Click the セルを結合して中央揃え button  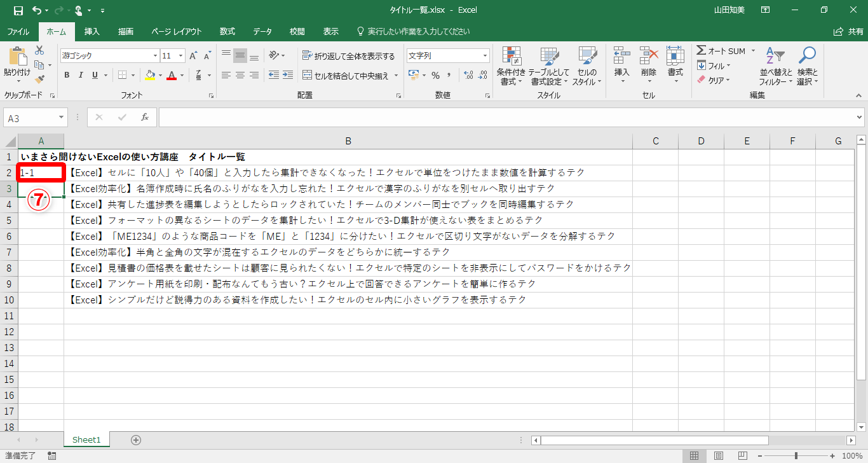(x=346, y=76)
